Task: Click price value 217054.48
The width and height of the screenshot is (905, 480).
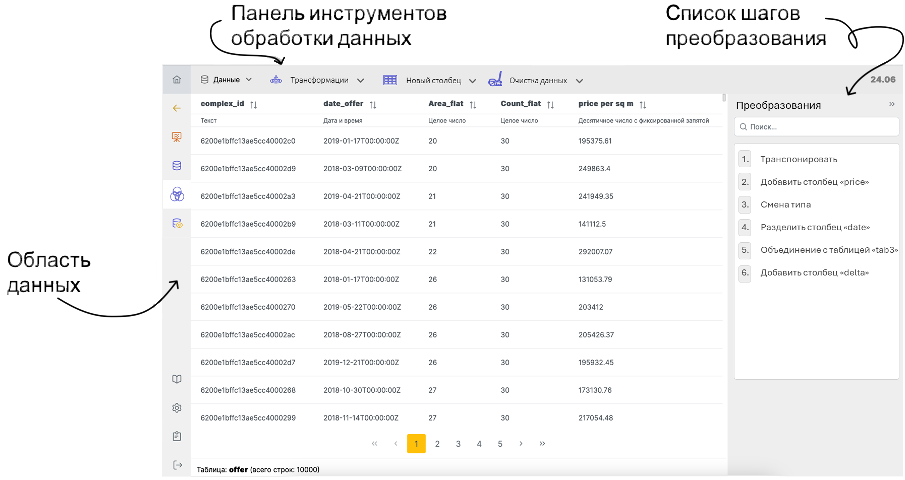Action: point(596,418)
